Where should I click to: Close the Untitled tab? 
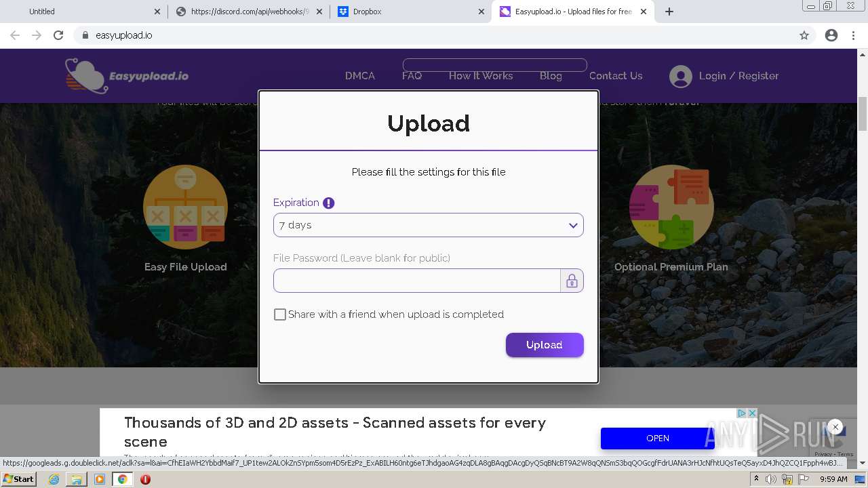tap(157, 12)
